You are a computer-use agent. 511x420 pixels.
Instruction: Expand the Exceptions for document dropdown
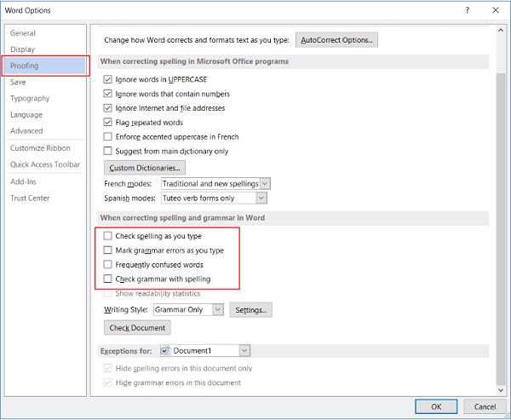pyautogui.click(x=244, y=350)
